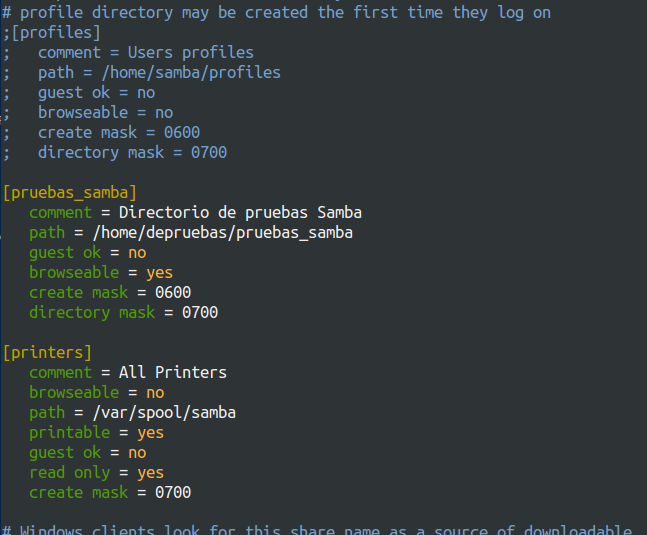Screen dimensions: 647x535
Task: Click the 'profile directory may be created' comment
Action: [x=164, y=13]
